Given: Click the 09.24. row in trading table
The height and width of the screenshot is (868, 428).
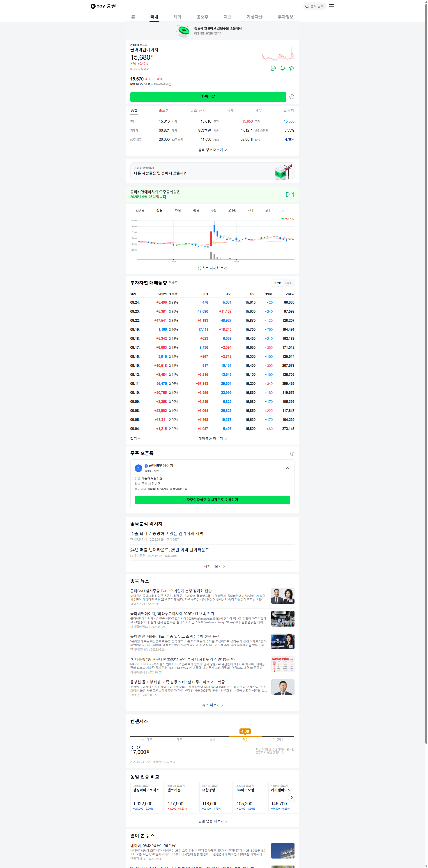Looking at the screenshot, I should pyautogui.click(x=212, y=303).
